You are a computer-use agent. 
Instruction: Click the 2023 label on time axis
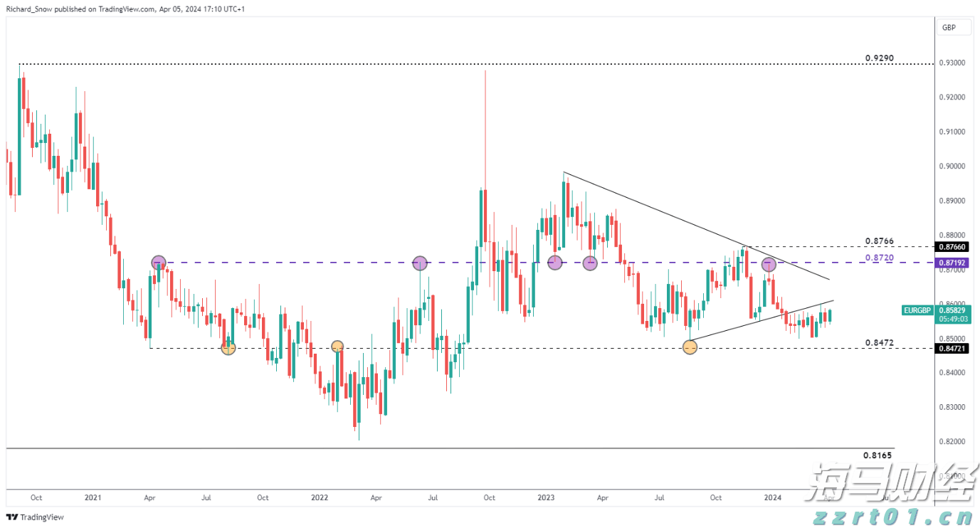pos(546,498)
